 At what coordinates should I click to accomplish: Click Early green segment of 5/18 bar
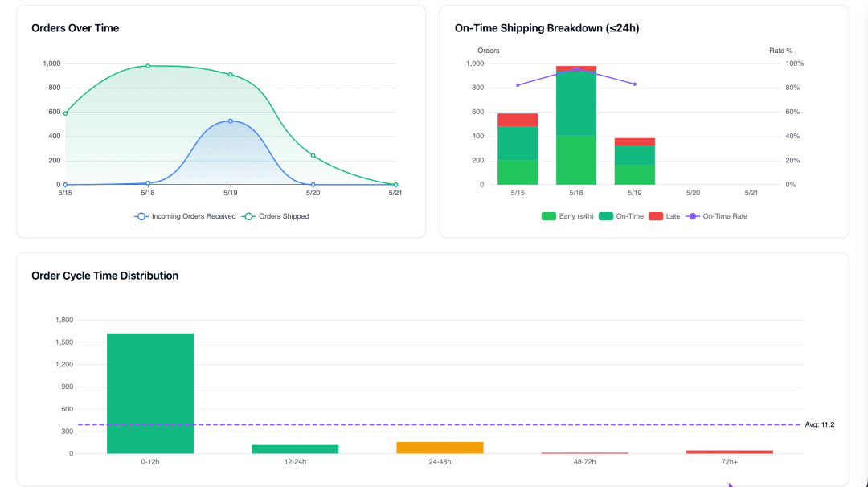576,160
